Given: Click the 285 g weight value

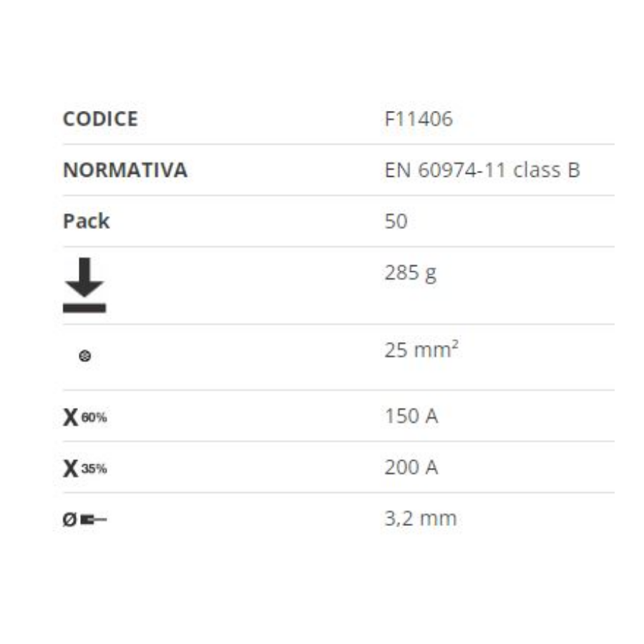Looking at the screenshot, I should click(x=410, y=273).
